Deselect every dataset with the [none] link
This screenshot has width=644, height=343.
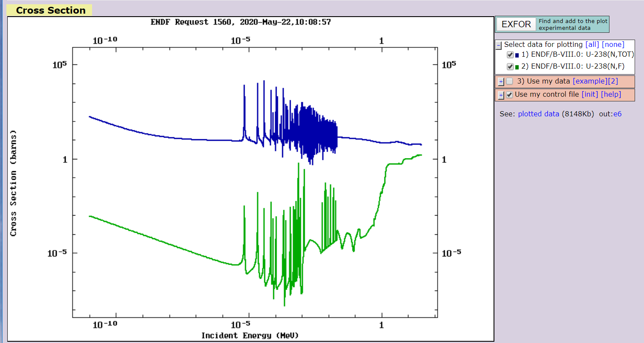(613, 44)
